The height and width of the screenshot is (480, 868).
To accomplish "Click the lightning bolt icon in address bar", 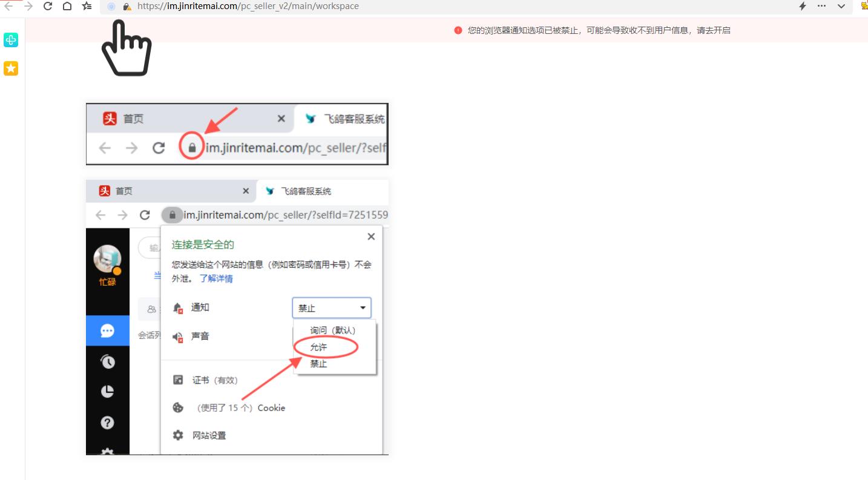I will pos(803,6).
